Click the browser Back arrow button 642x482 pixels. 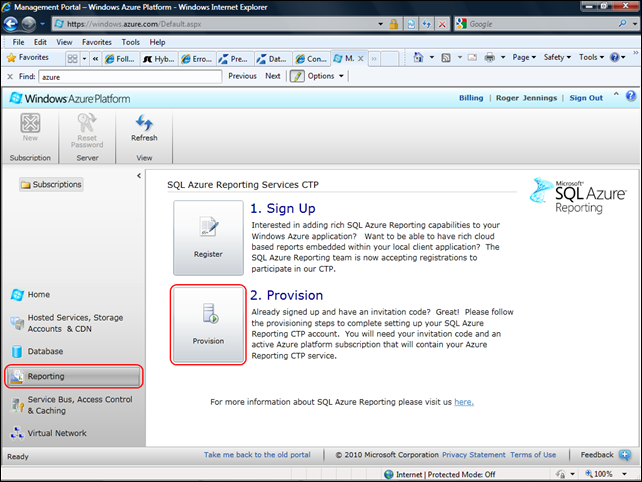(10, 24)
